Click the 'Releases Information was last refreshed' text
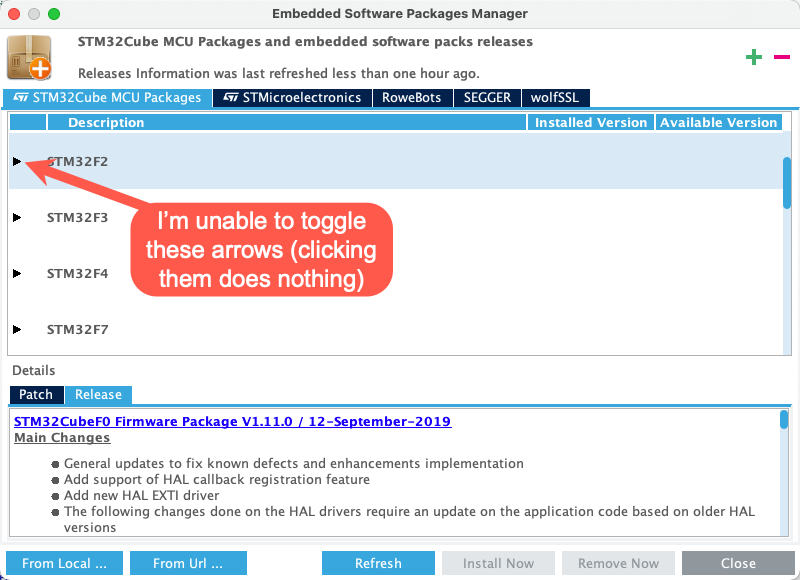The image size is (800, 580). tap(279, 73)
